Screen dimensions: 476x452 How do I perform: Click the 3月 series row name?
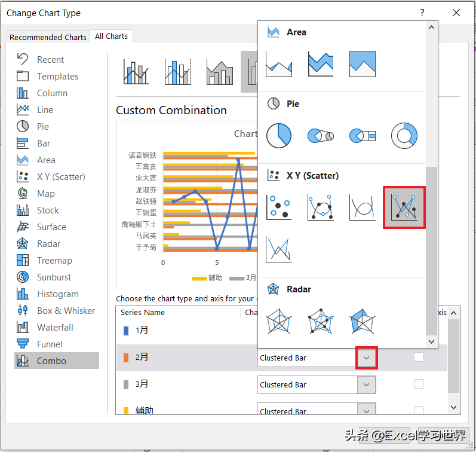tap(142, 384)
